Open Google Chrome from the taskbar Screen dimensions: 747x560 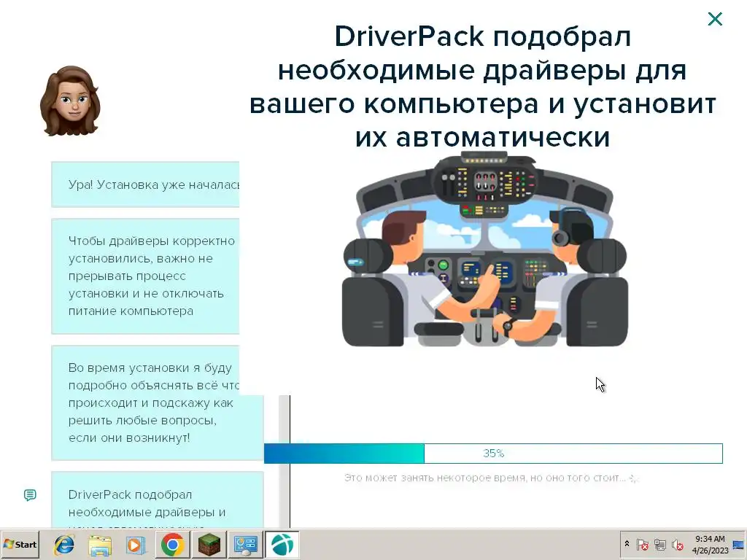click(172, 544)
